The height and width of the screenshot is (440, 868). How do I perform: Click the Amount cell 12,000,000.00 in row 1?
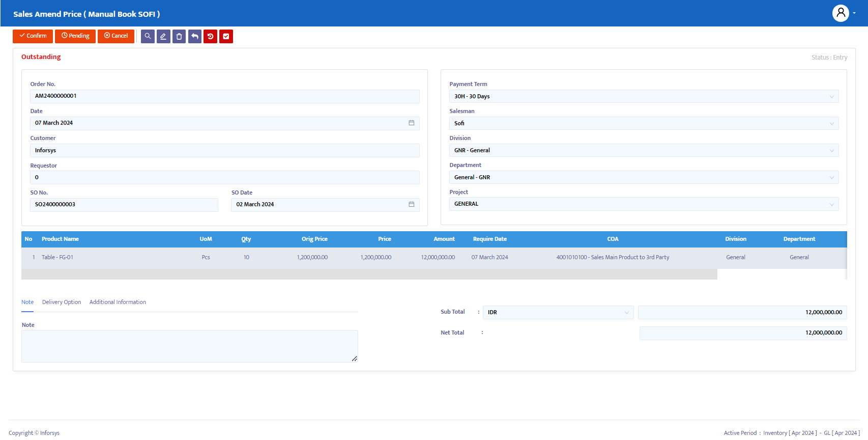[x=438, y=257]
